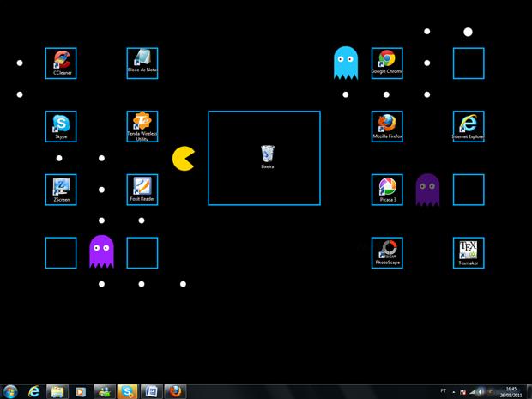
Task: Switch to Firefox in the taskbar
Action: (x=175, y=392)
